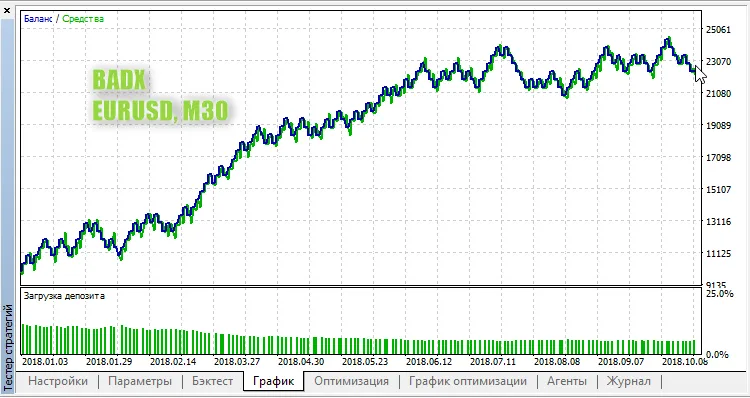This screenshot has height=398, width=750.
Task: Click the 2018.01.29 date label
Action: (x=109, y=362)
